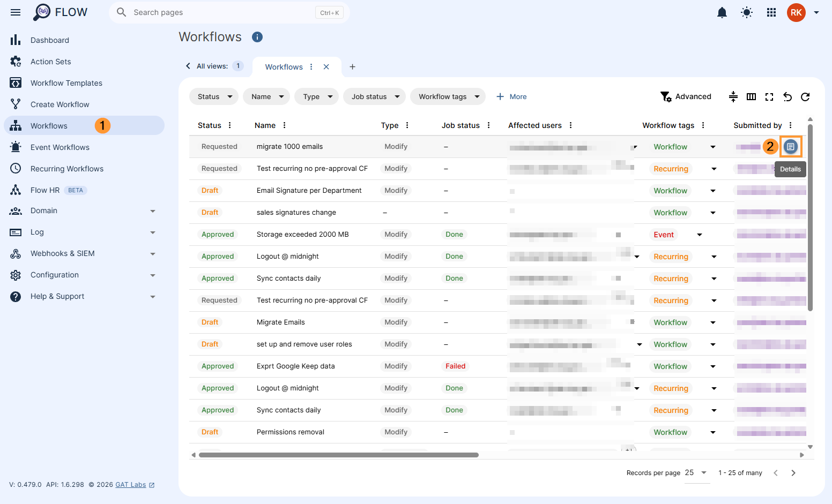Open Name column header menu
832x504 pixels.
(x=284, y=125)
